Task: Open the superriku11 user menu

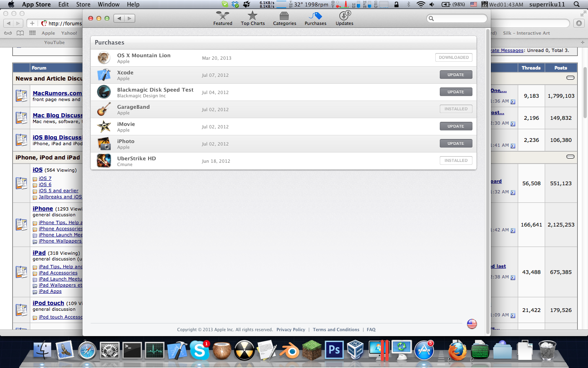Action: click(x=547, y=4)
